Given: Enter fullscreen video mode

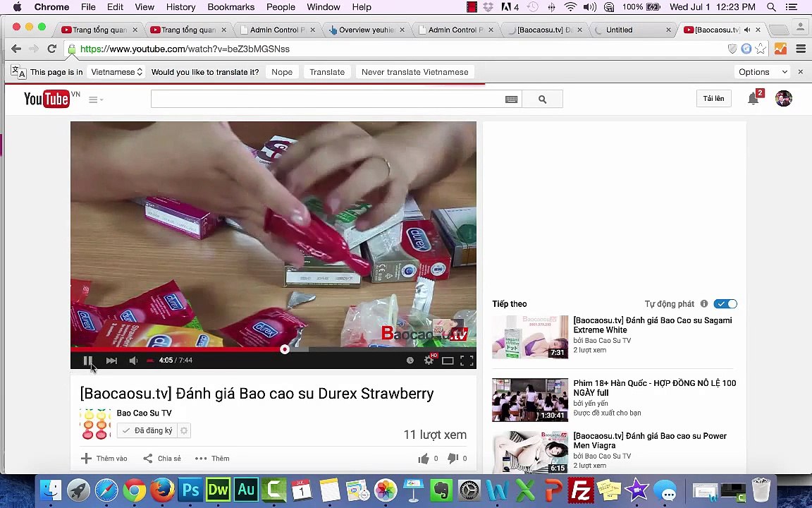Looking at the screenshot, I should (467, 361).
